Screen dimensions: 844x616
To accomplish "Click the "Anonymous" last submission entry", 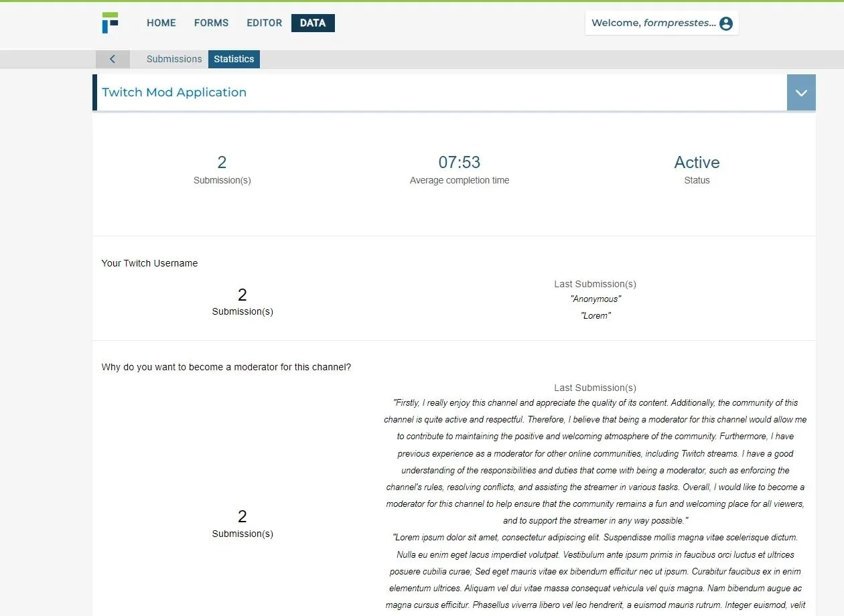I will pos(595,299).
